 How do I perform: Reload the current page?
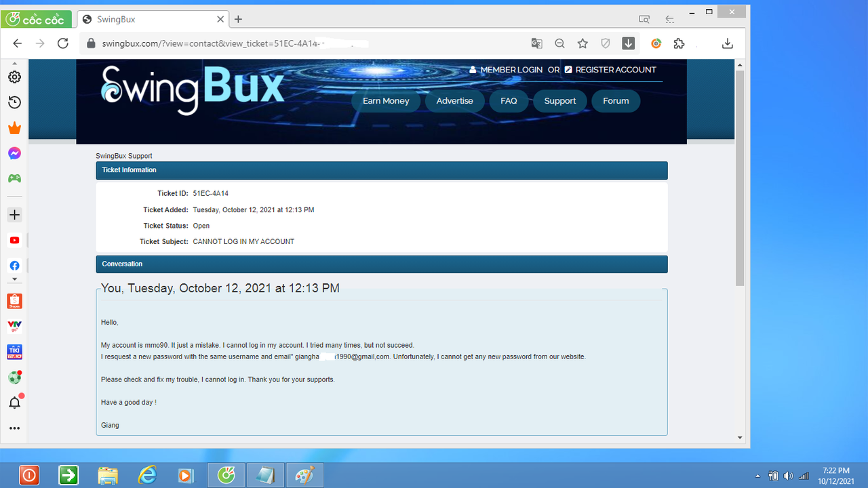click(x=63, y=43)
